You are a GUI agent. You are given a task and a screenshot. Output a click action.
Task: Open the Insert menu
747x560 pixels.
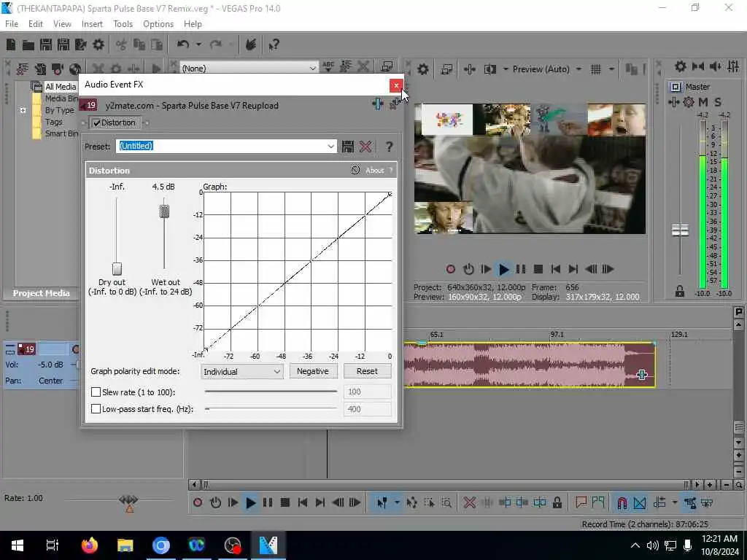(92, 24)
